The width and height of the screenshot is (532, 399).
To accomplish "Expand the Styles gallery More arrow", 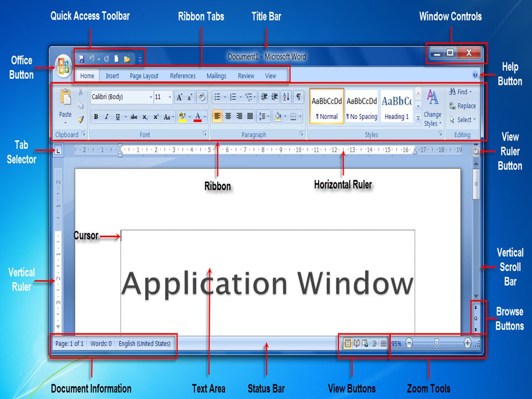I will click(x=418, y=119).
